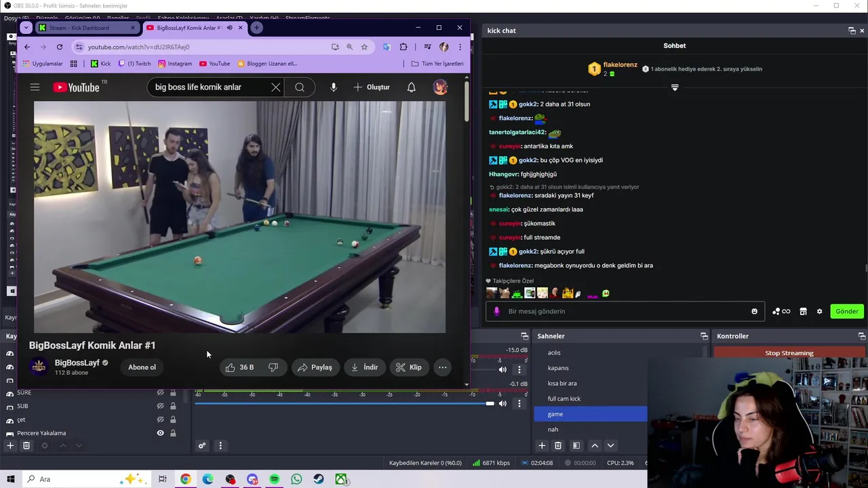Go back in Chrome

pos(27,47)
